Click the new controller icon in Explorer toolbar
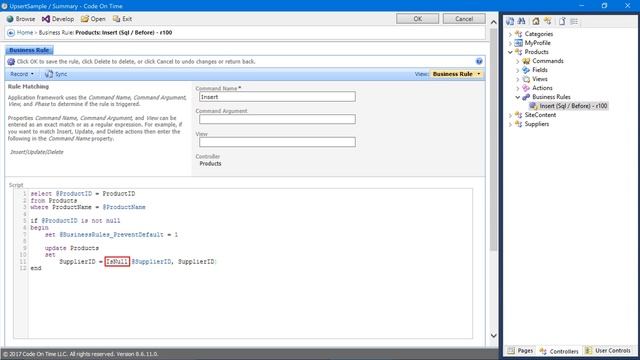Screen dimensions: 640x360 547,21
